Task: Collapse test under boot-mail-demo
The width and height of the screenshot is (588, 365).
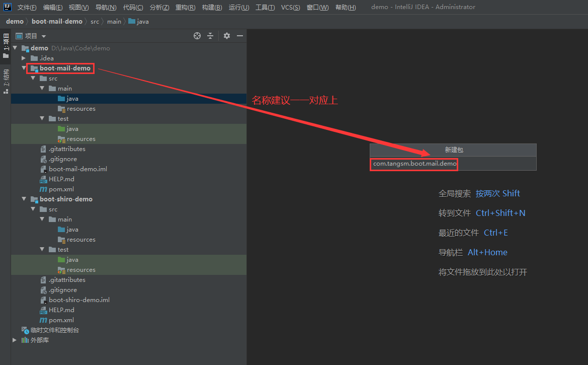Action: (x=42, y=118)
